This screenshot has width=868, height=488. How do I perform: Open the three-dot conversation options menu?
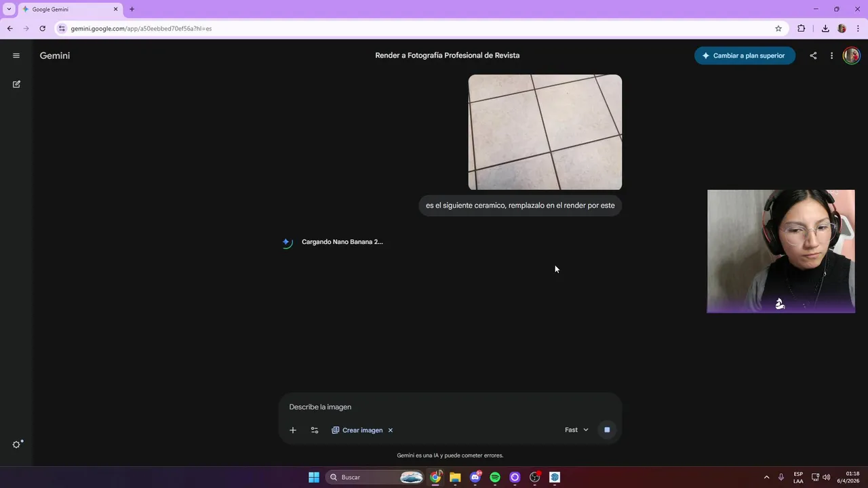point(831,56)
